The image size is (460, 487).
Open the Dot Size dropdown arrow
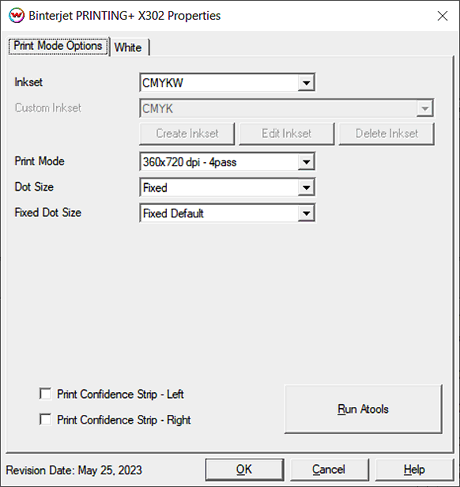click(306, 188)
